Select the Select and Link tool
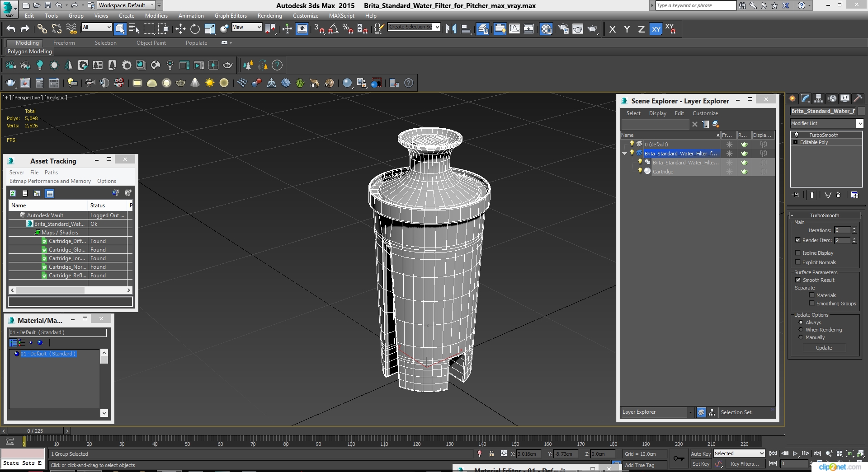Screen dimensions: 868x472 pos(42,29)
